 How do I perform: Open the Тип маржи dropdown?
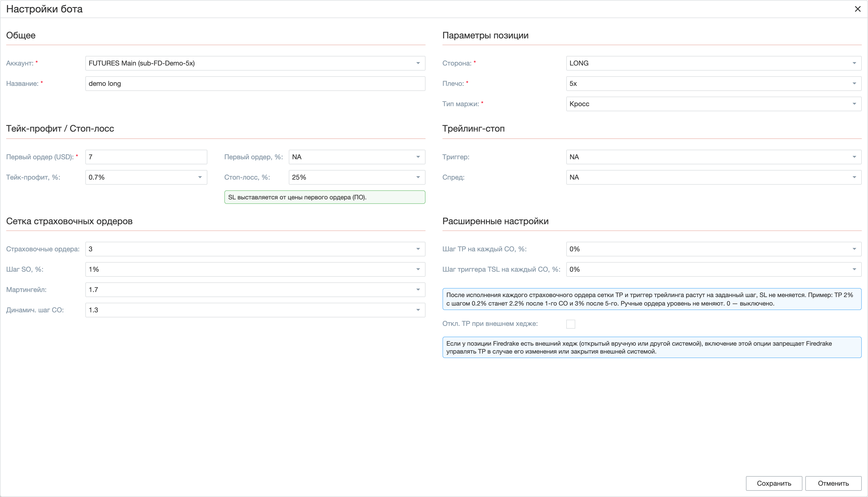tap(714, 104)
